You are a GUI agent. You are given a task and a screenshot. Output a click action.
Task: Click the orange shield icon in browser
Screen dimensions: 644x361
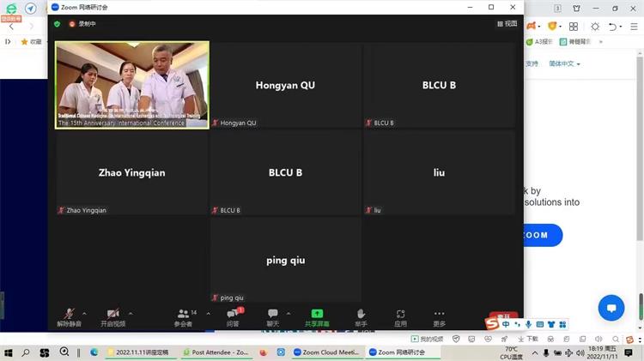point(552,27)
